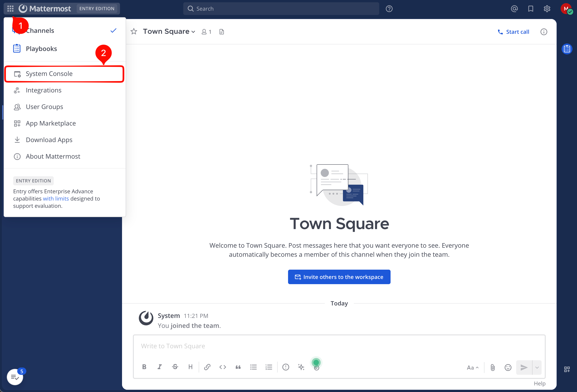Start a call in the channel
The width and height of the screenshot is (577, 392).
coord(513,32)
